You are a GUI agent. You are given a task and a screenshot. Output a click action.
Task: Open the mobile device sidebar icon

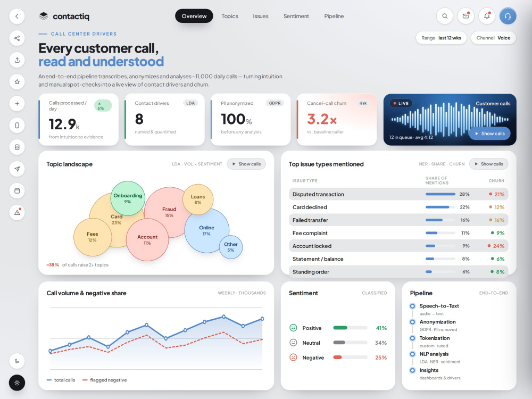click(x=17, y=126)
